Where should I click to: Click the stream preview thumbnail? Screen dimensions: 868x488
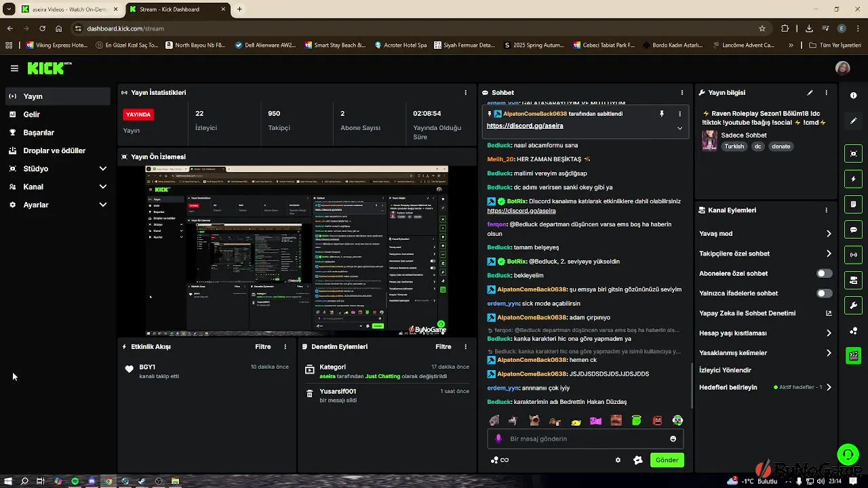tap(296, 251)
